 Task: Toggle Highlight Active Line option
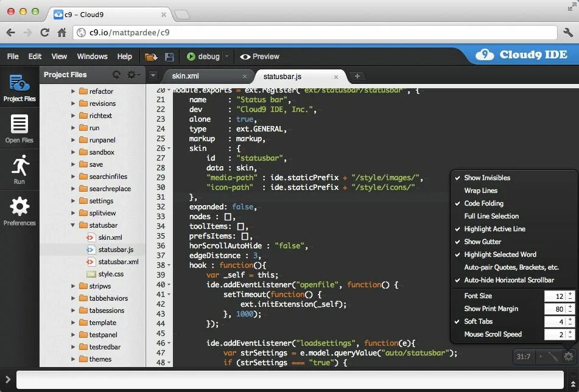tap(494, 229)
